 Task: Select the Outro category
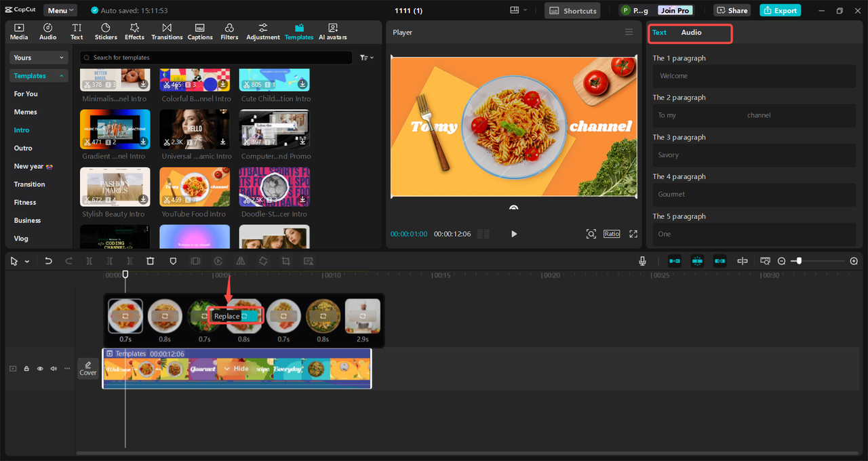click(x=23, y=148)
